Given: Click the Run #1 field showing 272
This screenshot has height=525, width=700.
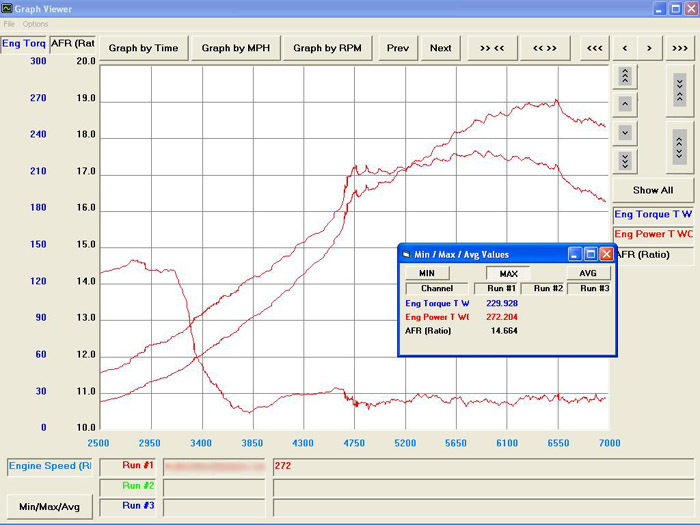Looking at the screenshot, I should [483, 467].
